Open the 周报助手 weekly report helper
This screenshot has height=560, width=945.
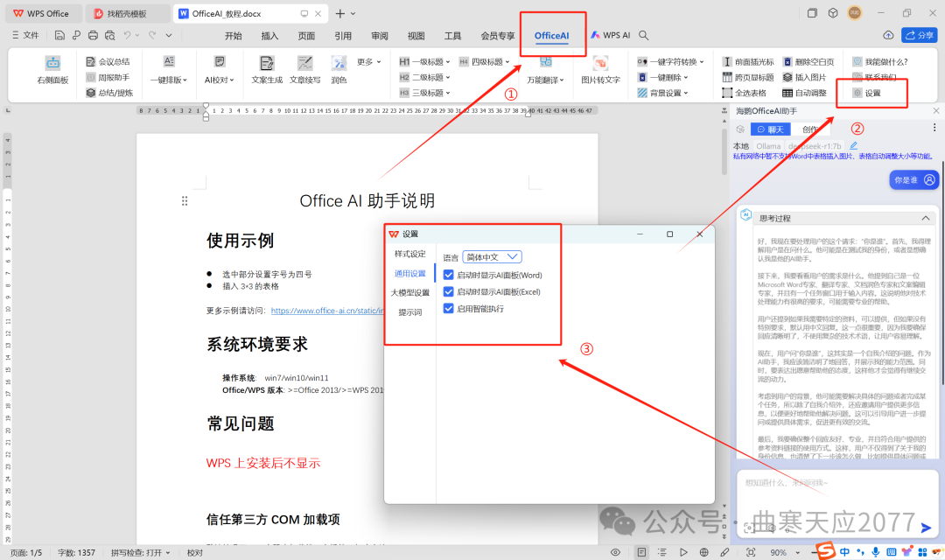coord(108,77)
